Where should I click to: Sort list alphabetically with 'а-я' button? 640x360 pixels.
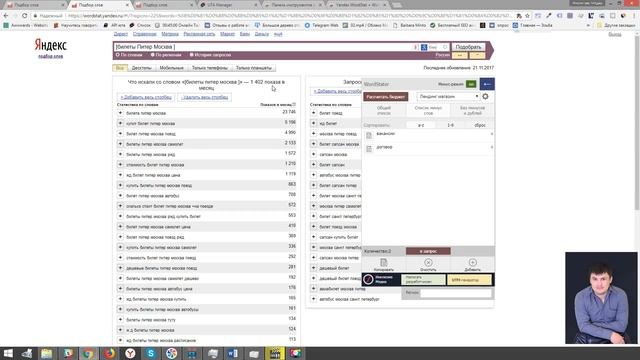pos(421,125)
